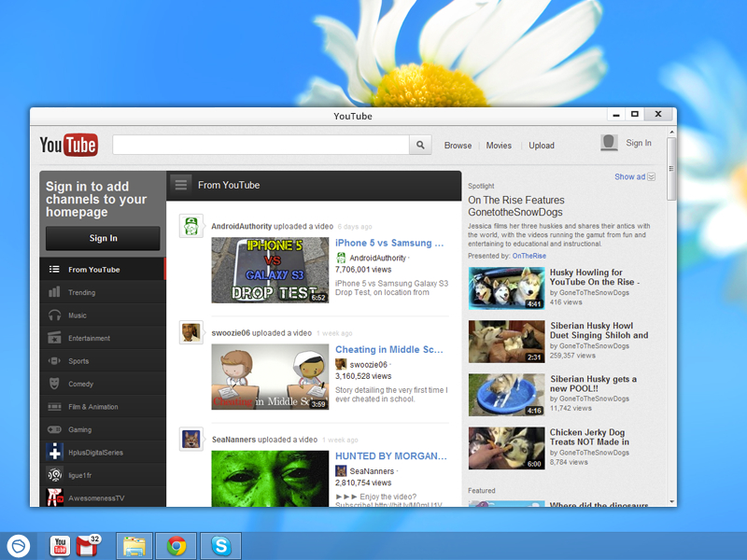Expand the Show ad dropdown
The image size is (747, 560).
635,176
